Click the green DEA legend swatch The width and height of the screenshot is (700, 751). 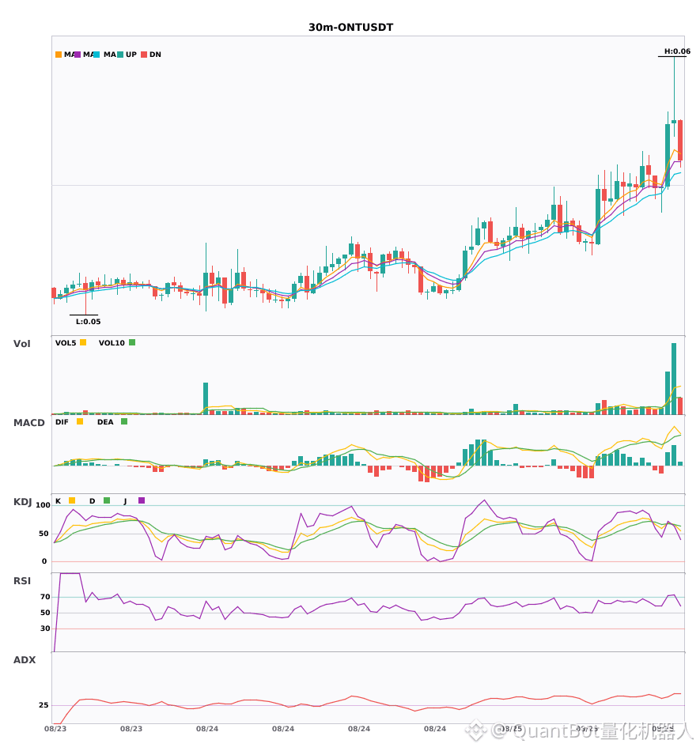[124, 421]
